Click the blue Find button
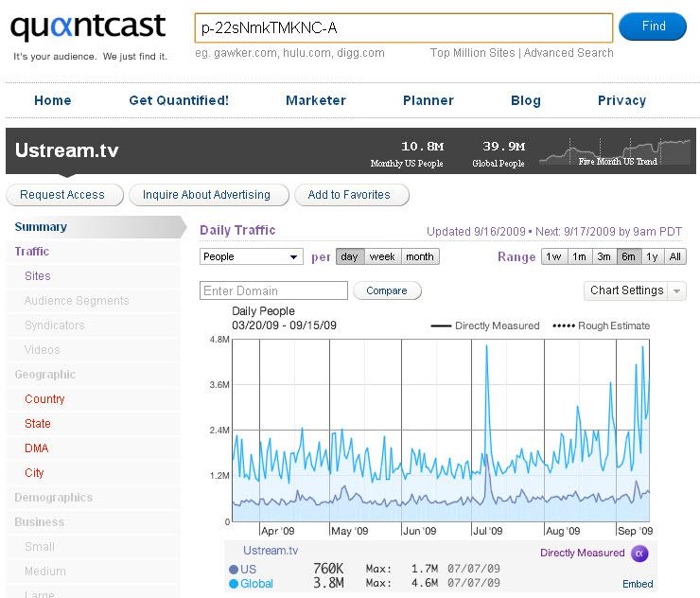Image resolution: width=700 pixels, height=598 pixels. coord(653,26)
